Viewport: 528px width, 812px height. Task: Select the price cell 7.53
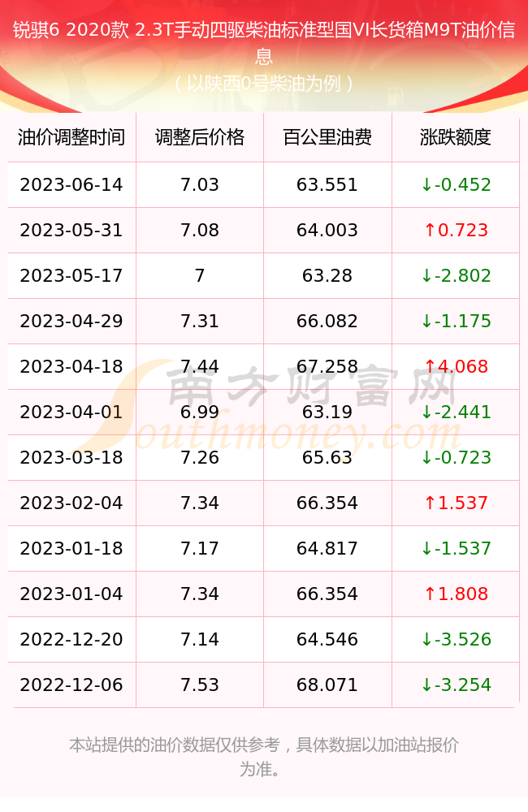pyautogui.click(x=200, y=685)
